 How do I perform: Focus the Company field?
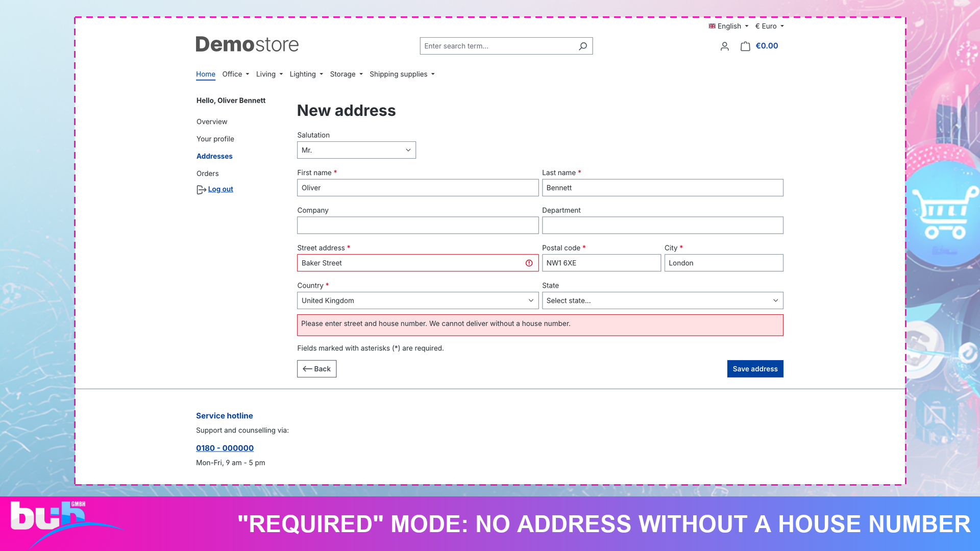(418, 226)
